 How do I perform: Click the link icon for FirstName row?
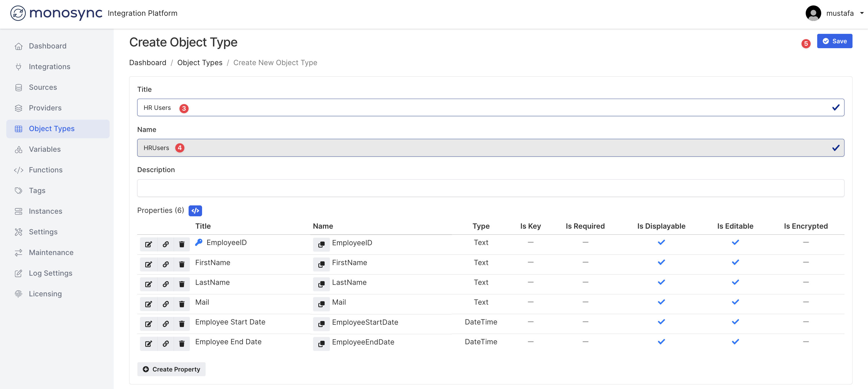pos(165,264)
